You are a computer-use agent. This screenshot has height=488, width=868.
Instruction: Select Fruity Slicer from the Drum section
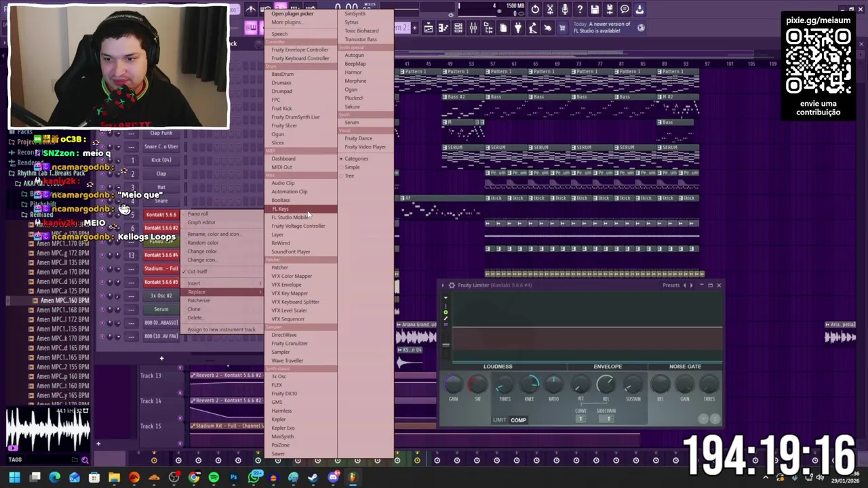[284, 125]
